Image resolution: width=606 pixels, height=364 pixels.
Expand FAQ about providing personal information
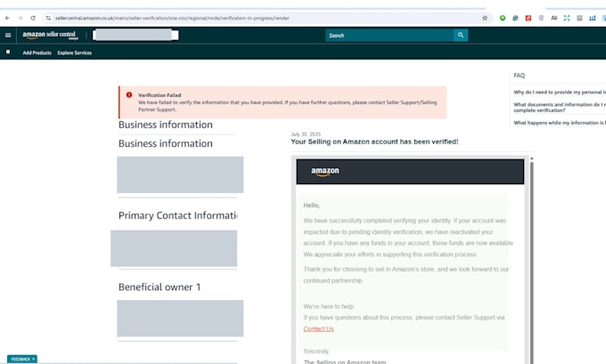click(560, 93)
